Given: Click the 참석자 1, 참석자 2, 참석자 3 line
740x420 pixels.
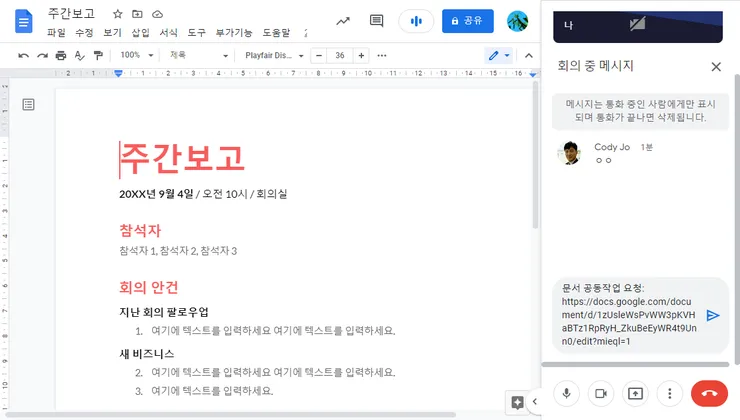Looking at the screenshot, I should 178,251.
